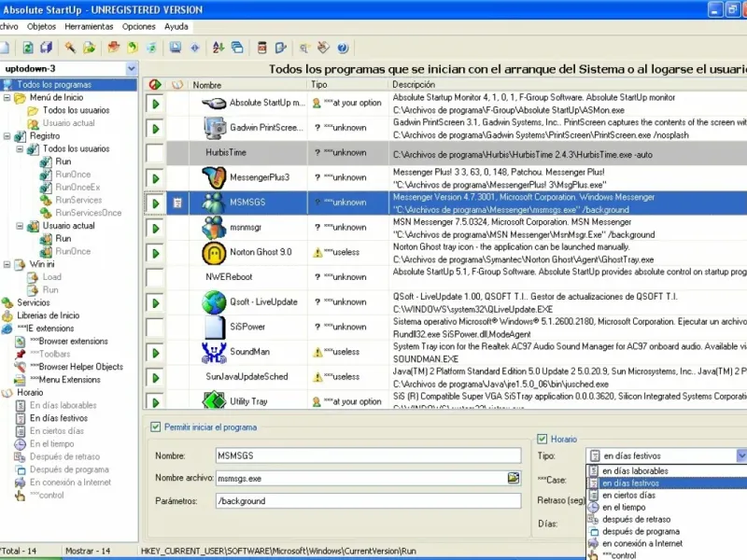747x560 pixels.
Task: Select 'en ciertos días' from the list
Action: (628, 496)
